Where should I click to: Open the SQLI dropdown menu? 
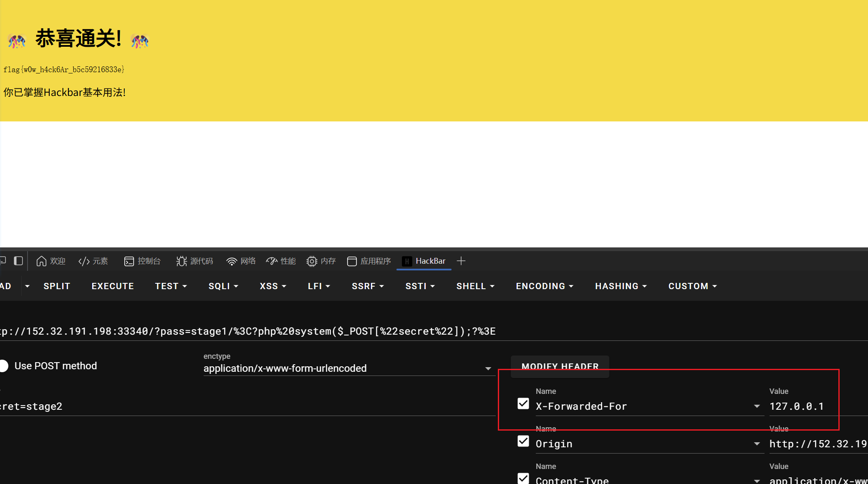[223, 286]
